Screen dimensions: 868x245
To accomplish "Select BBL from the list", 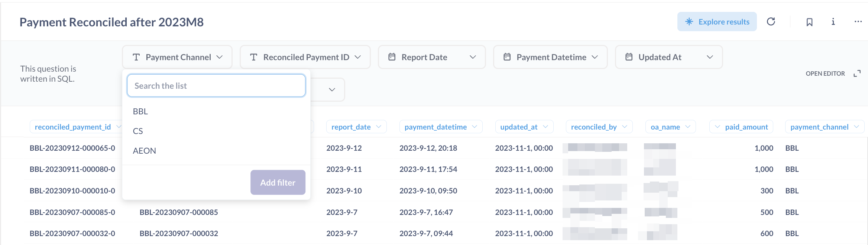I will pos(140,111).
